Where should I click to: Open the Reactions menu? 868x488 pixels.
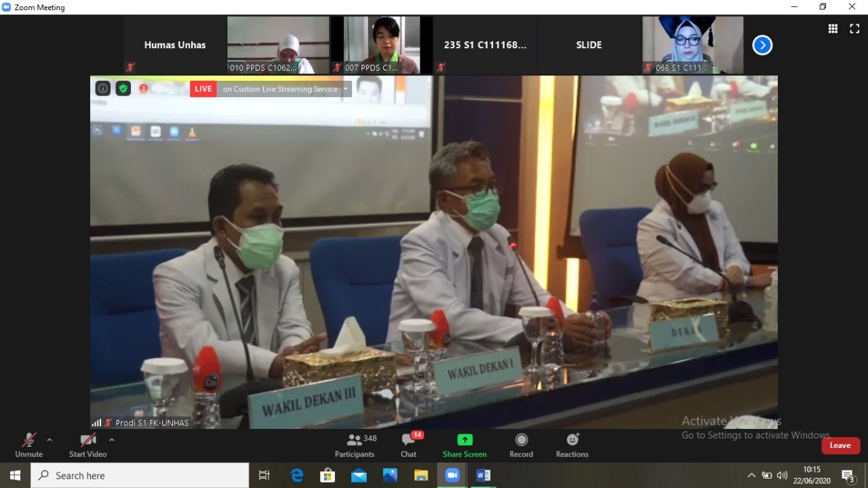pos(572,445)
